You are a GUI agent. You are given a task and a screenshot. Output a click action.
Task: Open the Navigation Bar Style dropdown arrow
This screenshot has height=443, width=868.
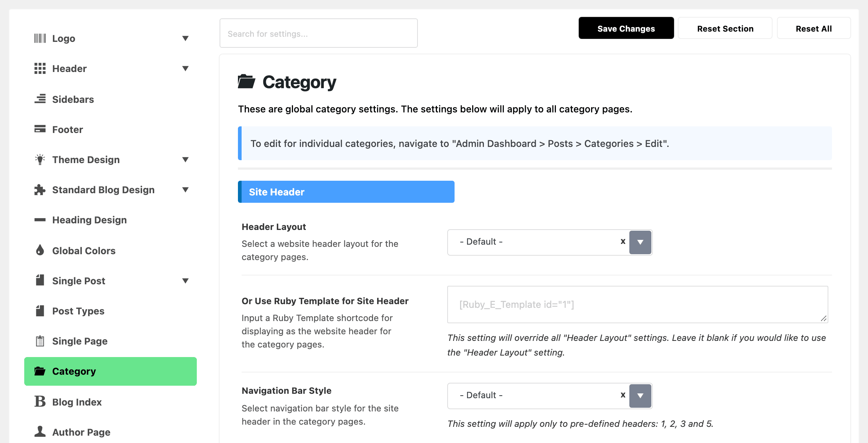click(640, 396)
